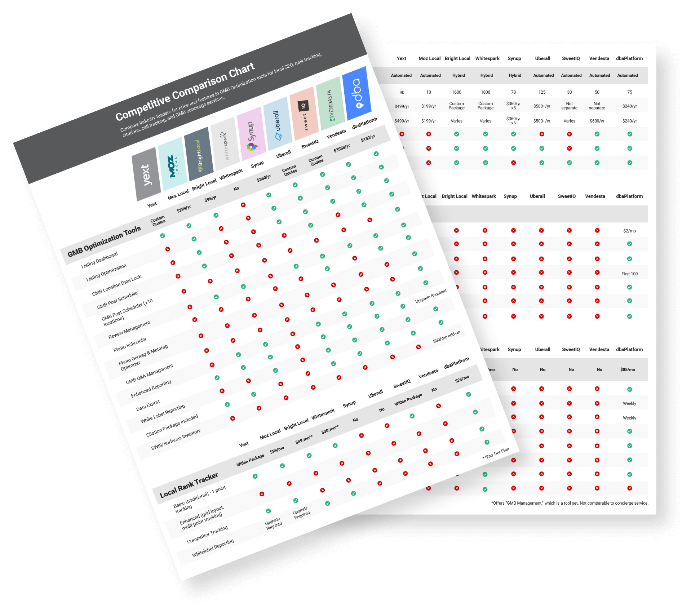Click "Yext" label beneath the yext logo

pos(152,204)
